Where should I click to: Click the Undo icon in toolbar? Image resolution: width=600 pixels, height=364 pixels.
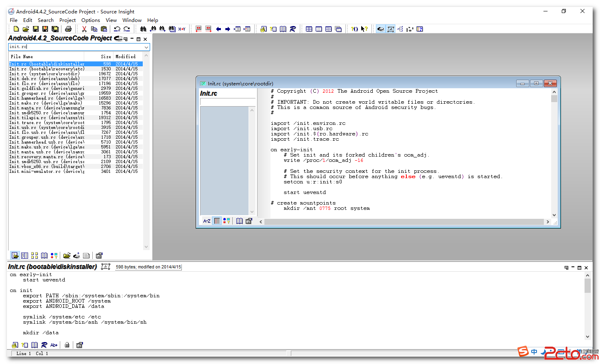coord(117,29)
